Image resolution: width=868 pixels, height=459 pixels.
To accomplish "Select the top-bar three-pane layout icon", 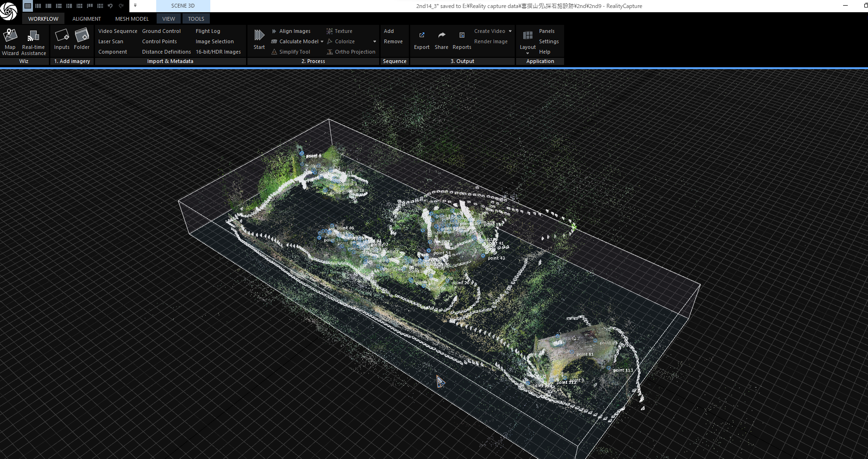I will [x=90, y=6].
